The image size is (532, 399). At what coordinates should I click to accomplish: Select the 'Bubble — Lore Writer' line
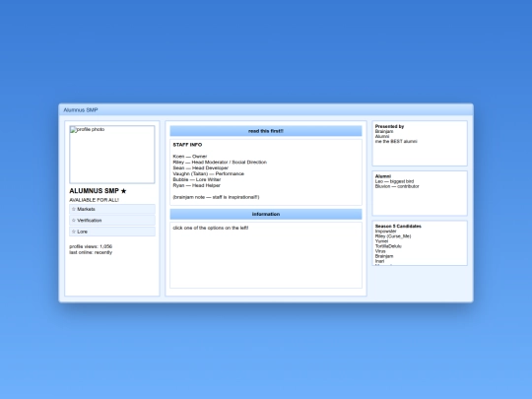[197, 179]
